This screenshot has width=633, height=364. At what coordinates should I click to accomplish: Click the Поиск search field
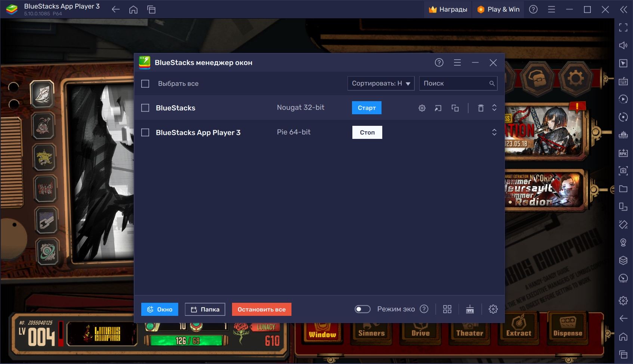[458, 84]
